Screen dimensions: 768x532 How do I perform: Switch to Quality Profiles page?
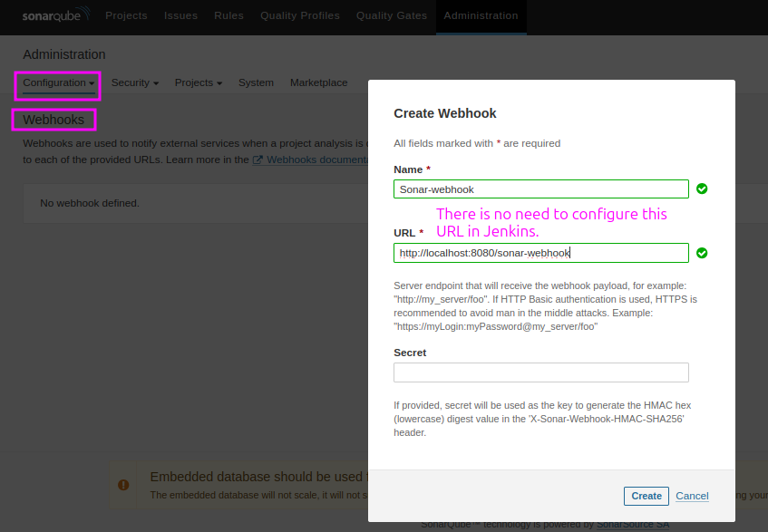point(300,15)
